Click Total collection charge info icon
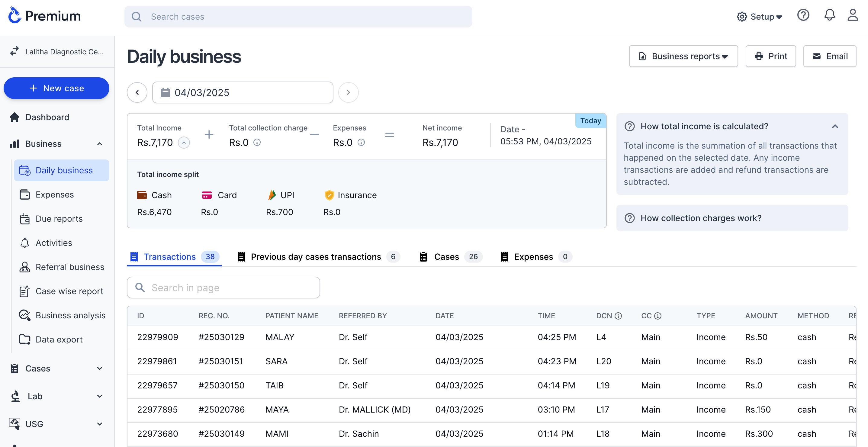The width and height of the screenshot is (868, 447). 257,143
